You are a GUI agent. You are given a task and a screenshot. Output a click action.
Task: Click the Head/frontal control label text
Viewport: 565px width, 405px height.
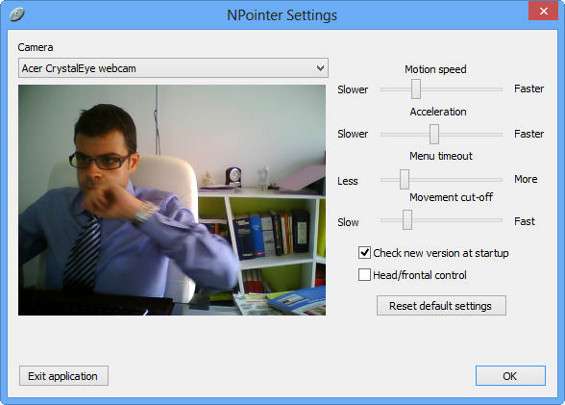pyautogui.click(x=420, y=275)
